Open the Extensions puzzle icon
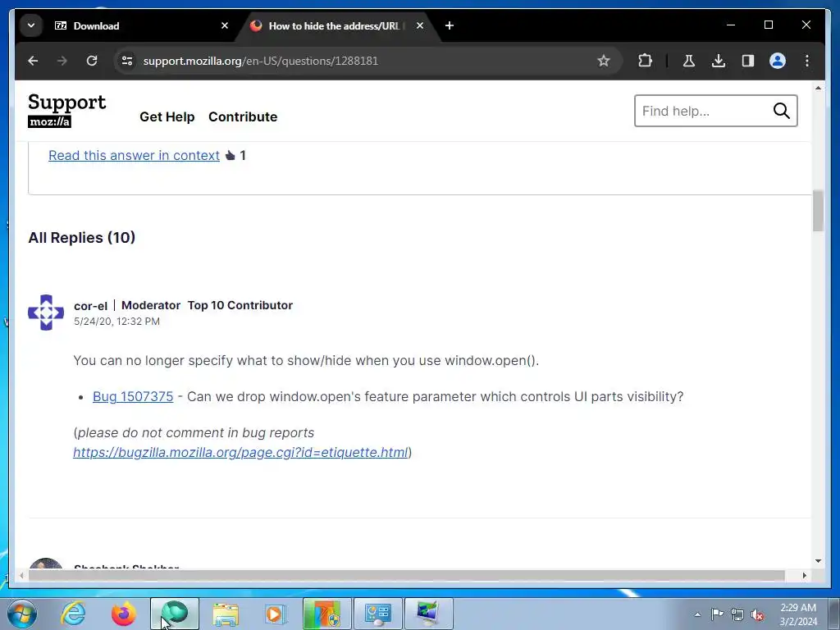The image size is (840, 630). (645, 61)
